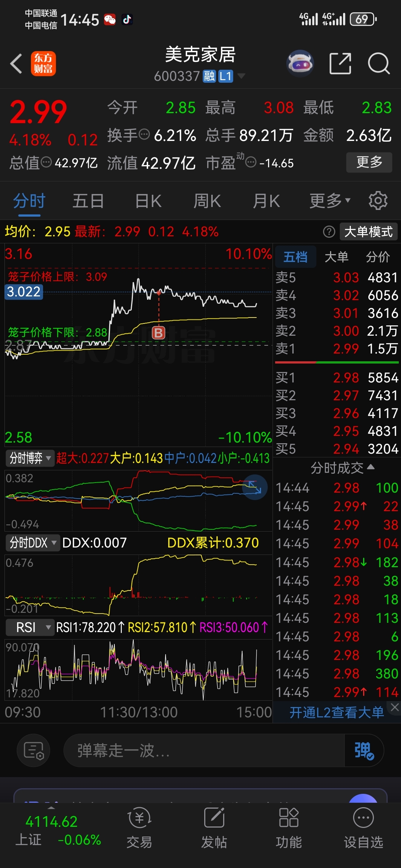The image size is (401, 868).
Task: Tap the 设自选 add watchlist icon
Action: [363, 828]
